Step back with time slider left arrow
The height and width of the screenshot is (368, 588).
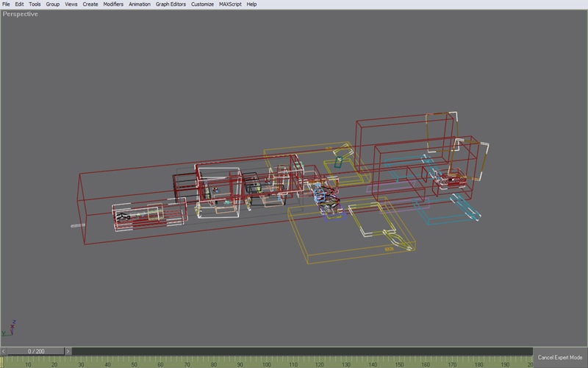(3, 352)
